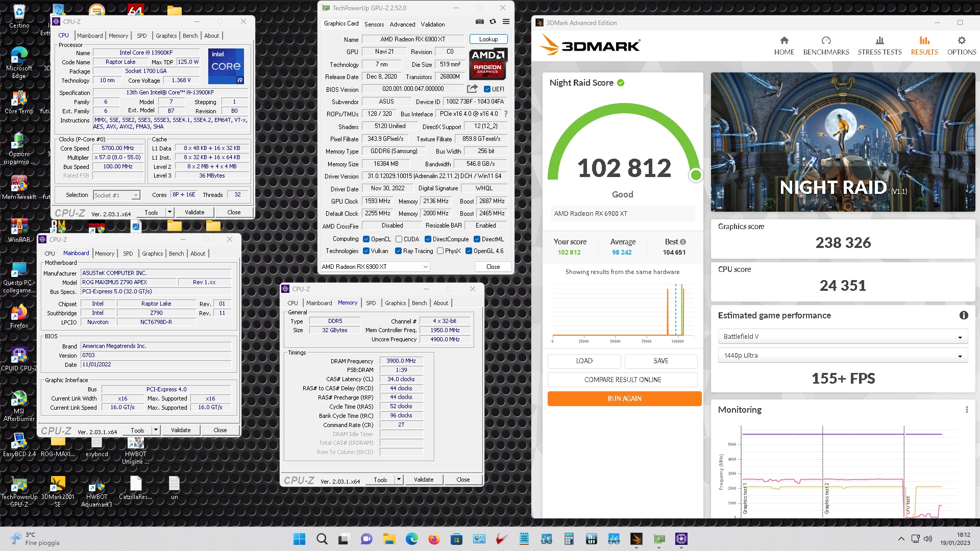The height and width of the screenshot is (551, 980).
Task: Click the taskbar search magnifier
Action: [x=322, y=539]
